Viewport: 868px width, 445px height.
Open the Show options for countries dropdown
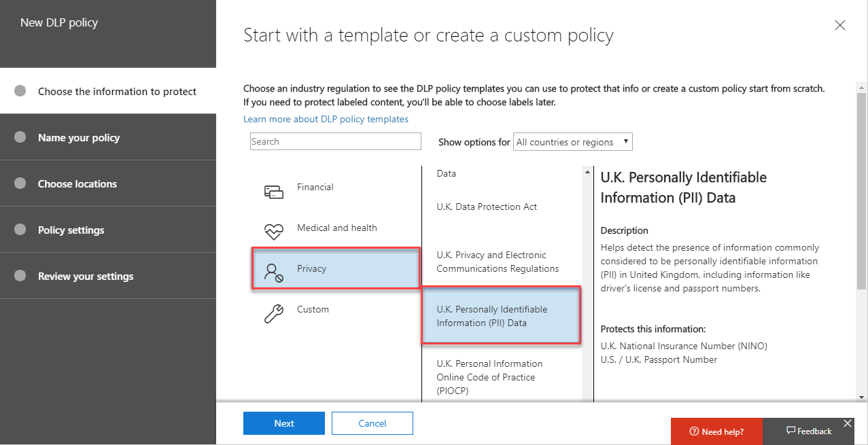tap(573, 142)
